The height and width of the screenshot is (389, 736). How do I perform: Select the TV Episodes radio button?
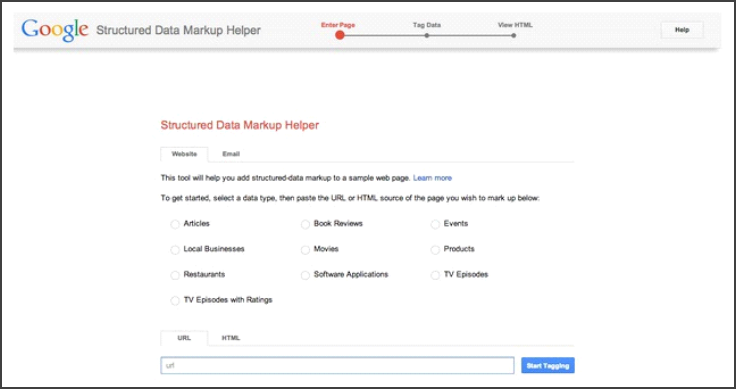tap(435, 275)
